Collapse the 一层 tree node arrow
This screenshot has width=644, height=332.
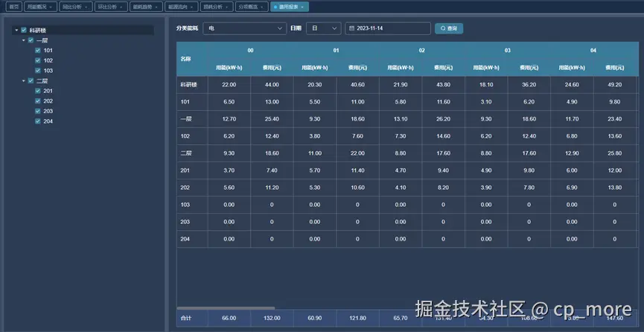pyautogui.click(x=23, y=40)
